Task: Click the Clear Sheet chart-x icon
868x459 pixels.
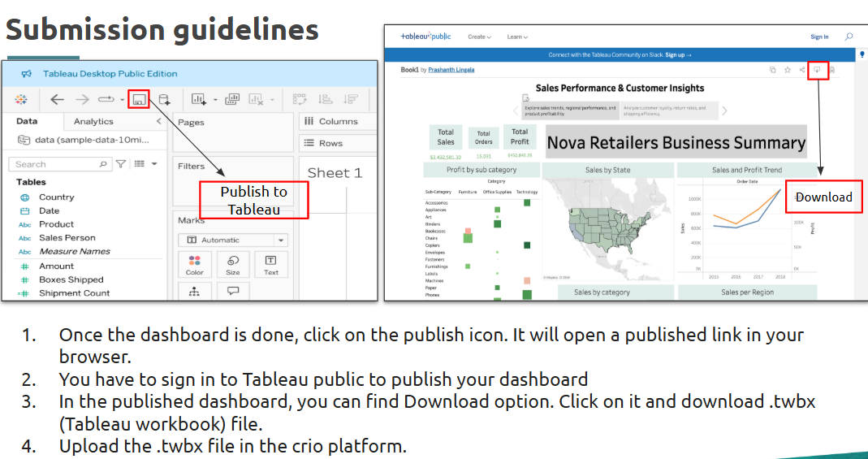Action: pyautogui.click(x=256, y=100)
